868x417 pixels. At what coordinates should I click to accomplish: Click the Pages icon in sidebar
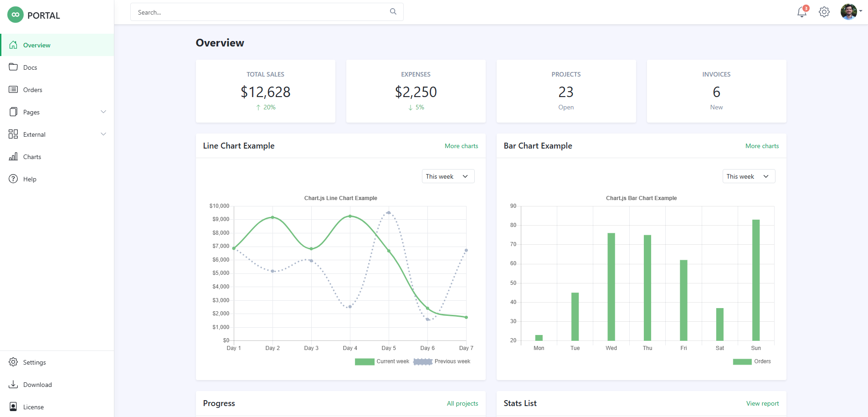(x=13, y=112)
